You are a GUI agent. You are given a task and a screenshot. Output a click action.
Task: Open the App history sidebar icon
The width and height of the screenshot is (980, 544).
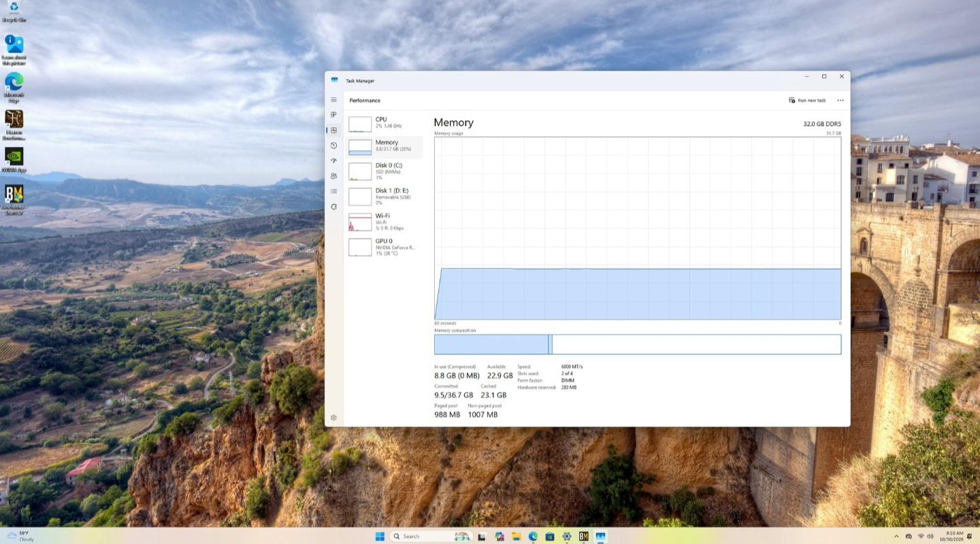333,146
